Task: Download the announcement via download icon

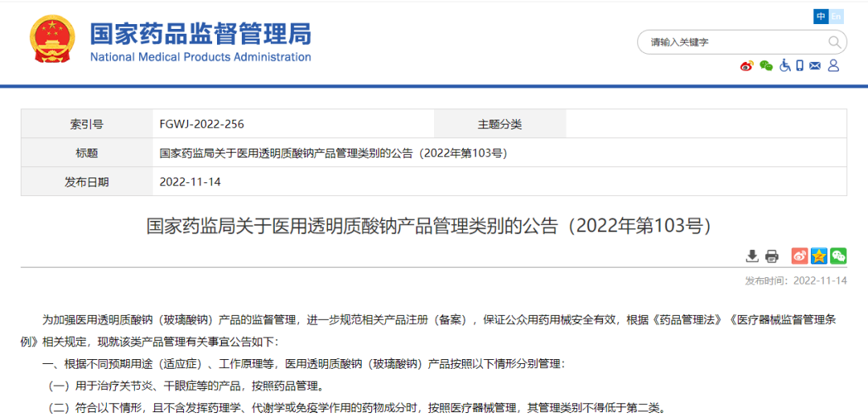Action: click(x=751, y=256)
